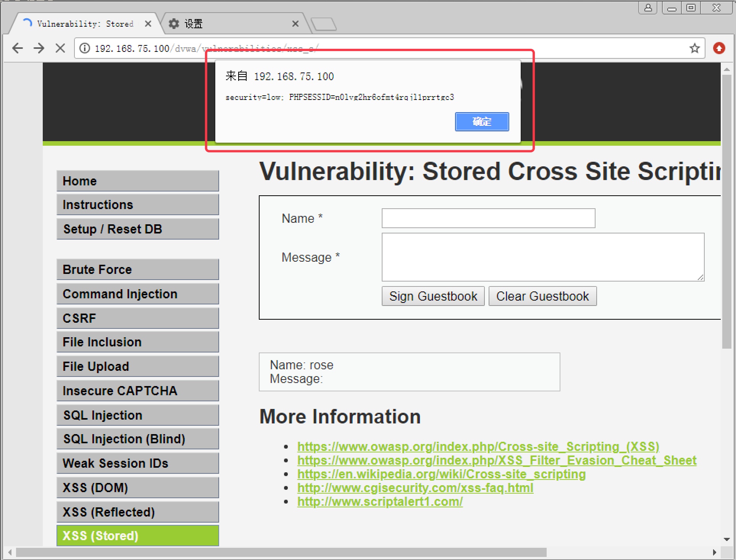Click inside the Message textarea
This screenshot has width=736, height=560.
542,257
